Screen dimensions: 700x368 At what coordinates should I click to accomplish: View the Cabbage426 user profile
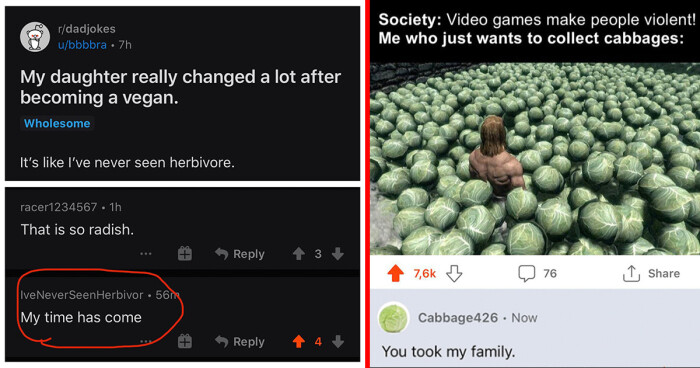458,318
